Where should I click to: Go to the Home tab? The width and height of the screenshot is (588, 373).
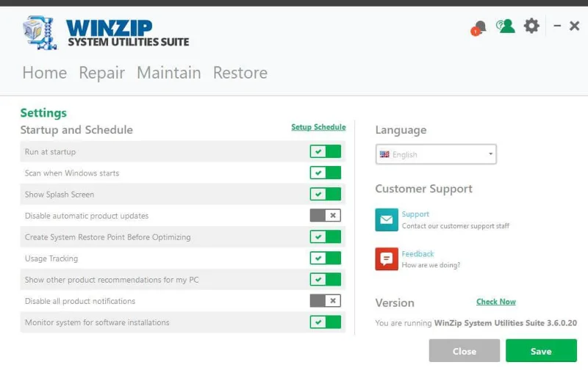pos(45,73)
